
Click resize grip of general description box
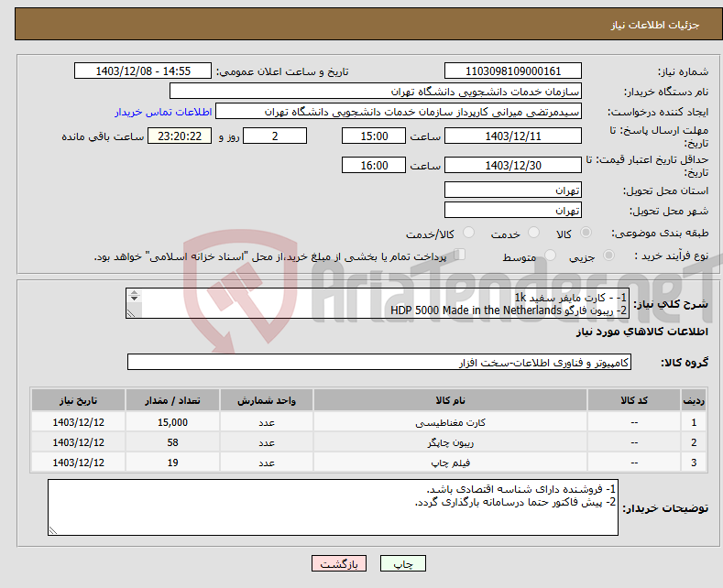[x=131, y=313]
